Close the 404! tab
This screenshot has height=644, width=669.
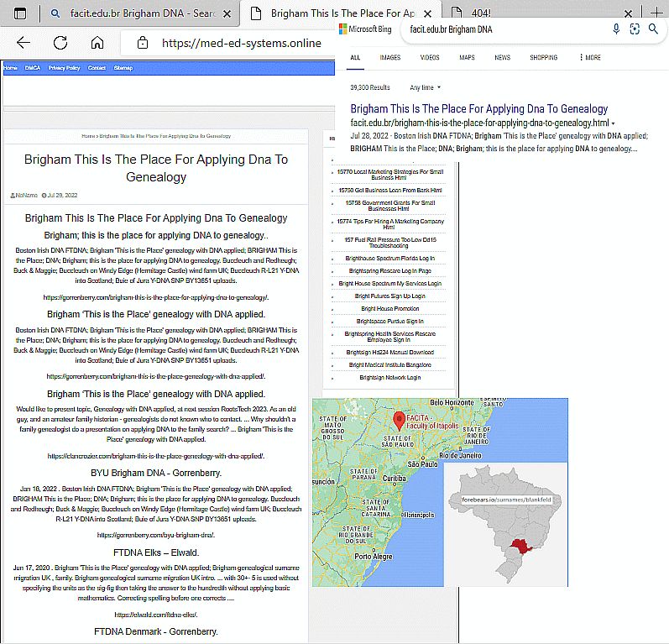coord(628,13)
